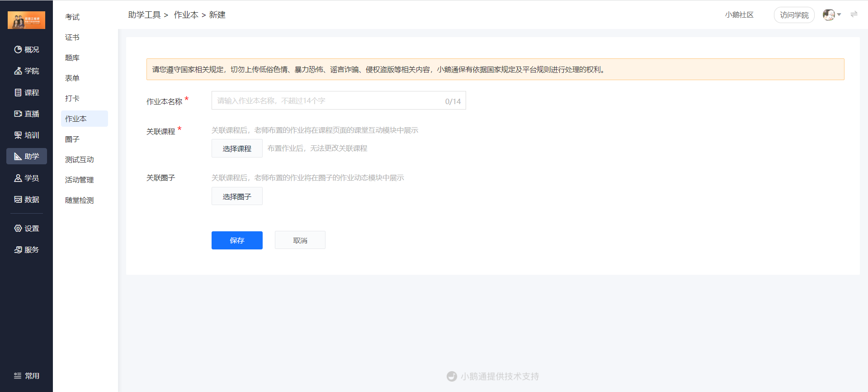The image size is (868, 392).
Task: Open the 培训 training section
Action: click(27, 135)
